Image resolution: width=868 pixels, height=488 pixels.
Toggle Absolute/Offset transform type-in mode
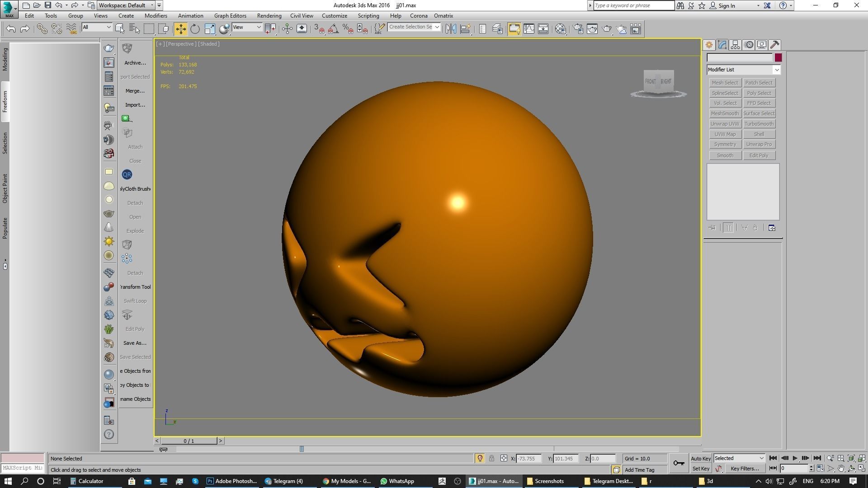point(504,458)
